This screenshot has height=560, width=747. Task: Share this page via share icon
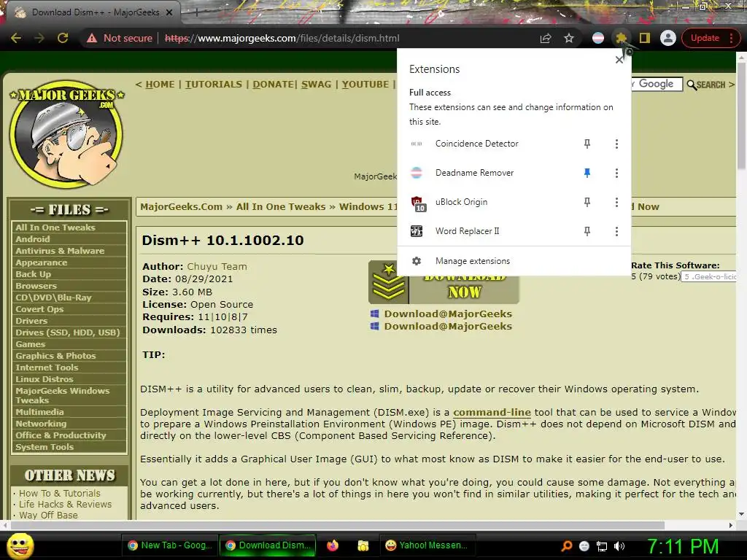click(x=546, y=38)
